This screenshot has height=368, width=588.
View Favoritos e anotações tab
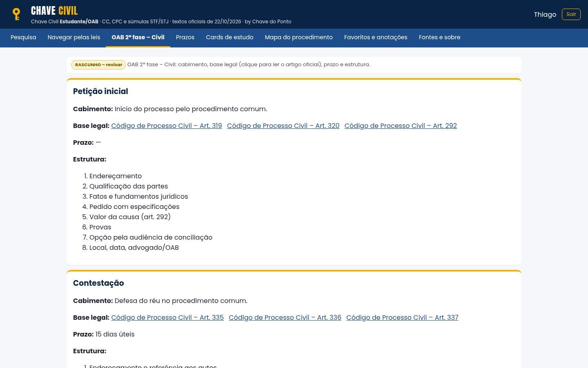click(376, 37)
